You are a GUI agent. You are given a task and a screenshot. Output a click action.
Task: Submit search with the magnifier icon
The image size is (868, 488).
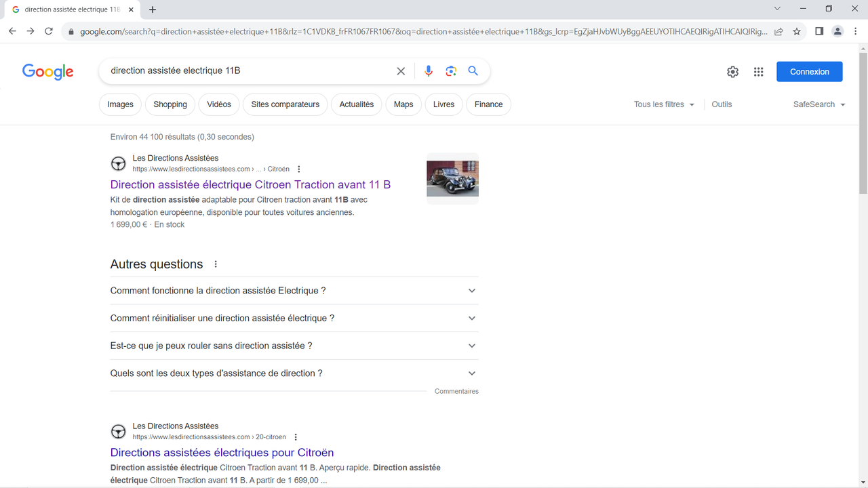pyautogui.click(x=473, y=71)
